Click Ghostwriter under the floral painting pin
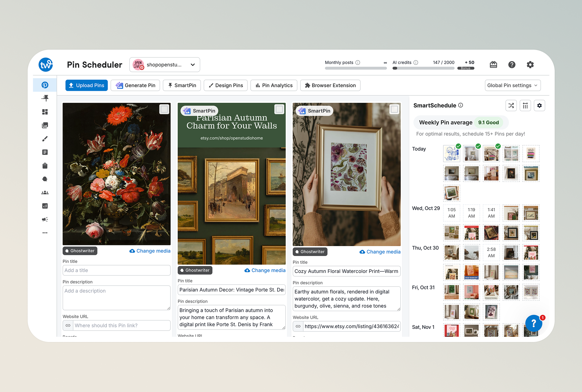The height and width of the screenshot is (392, 582). coord(80,251)
